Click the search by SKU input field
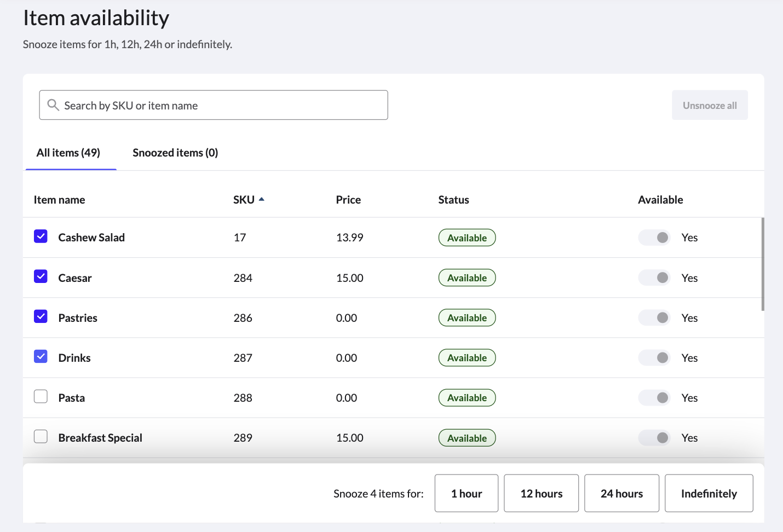 pyautogui.click(x=214, y=105)
